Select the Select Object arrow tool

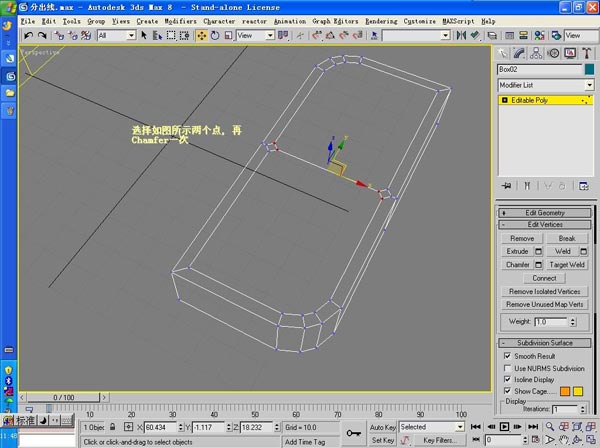pos(144,36)
